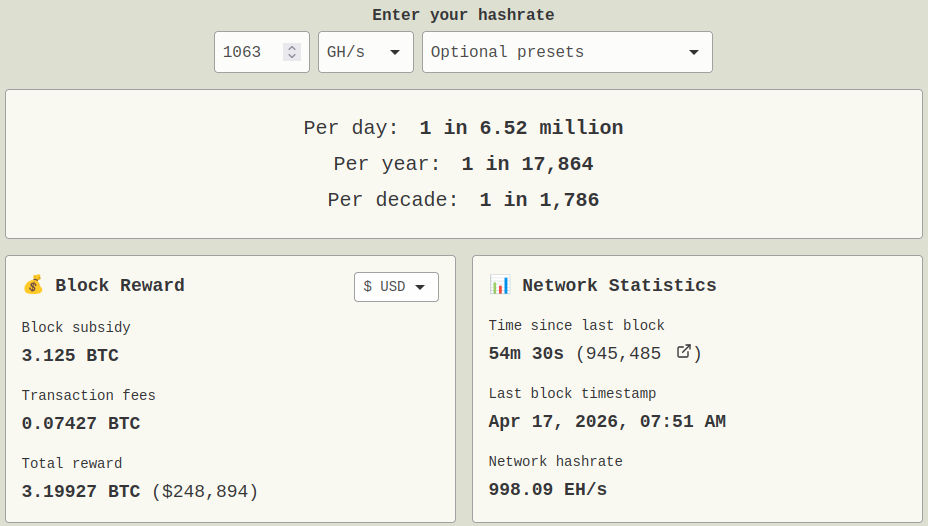The width and height of the screenshot is (928, 526).
Task: Open the GH/s hashrate unit dropdown
Action: pos(365,52)
